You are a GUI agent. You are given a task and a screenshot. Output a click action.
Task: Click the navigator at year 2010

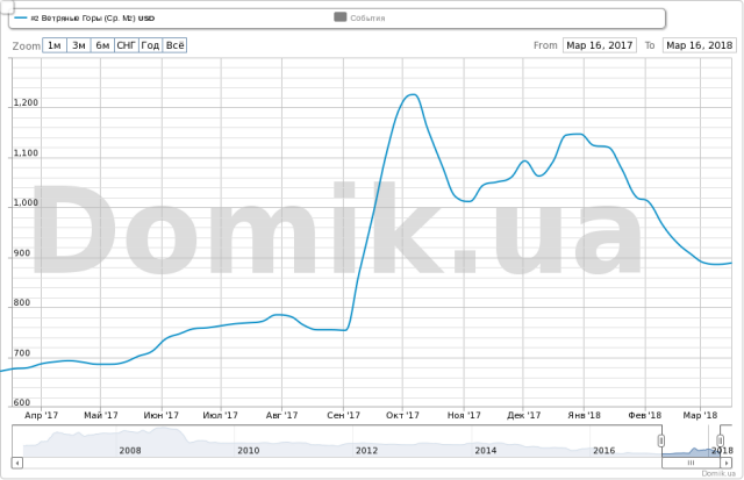click(248, 450)
